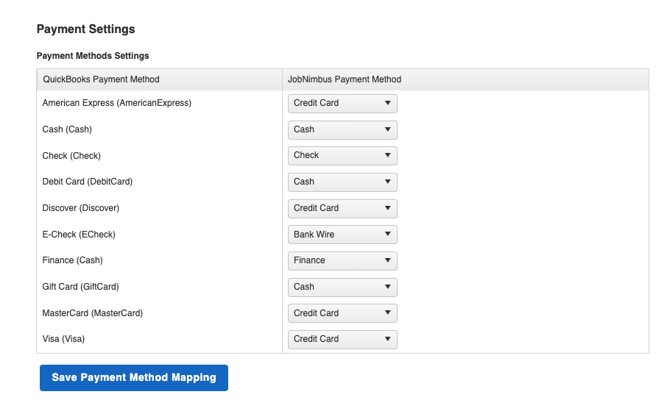Select the E-Check (ECheck) row label
The width and height of the screenshot is (670, 411).
[79, 234]
